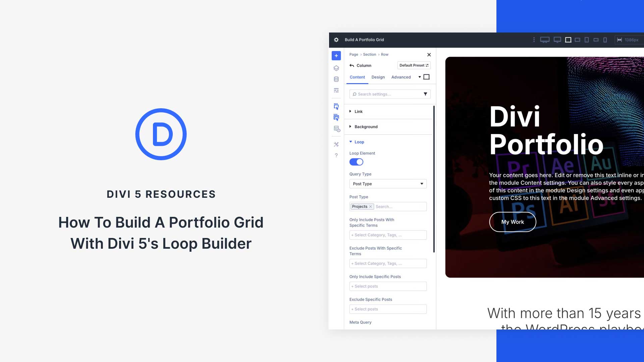This screenshot has width=644, height=362.
Task: Click the three-dot menu in the top bar
Action: 534,40
